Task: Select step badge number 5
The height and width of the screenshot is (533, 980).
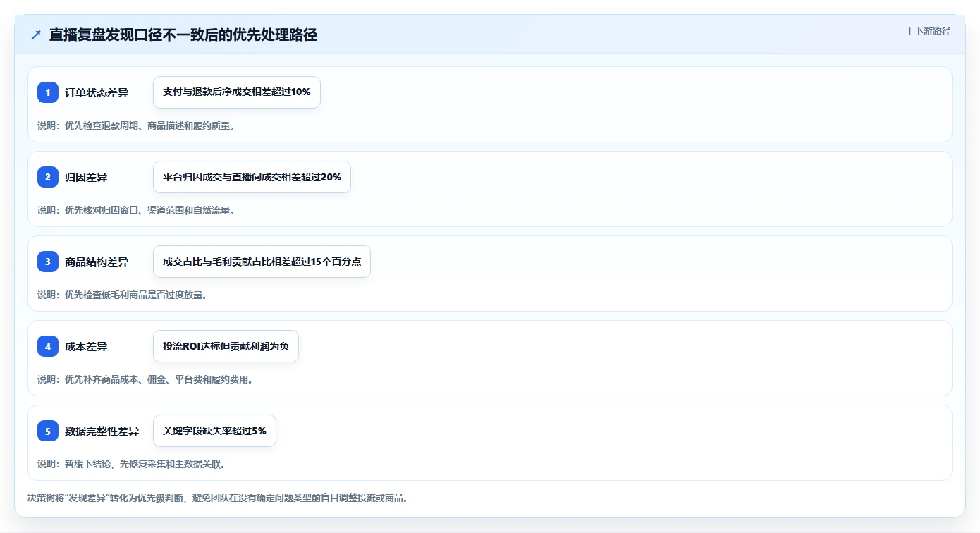Action: [x=48, y=431]
